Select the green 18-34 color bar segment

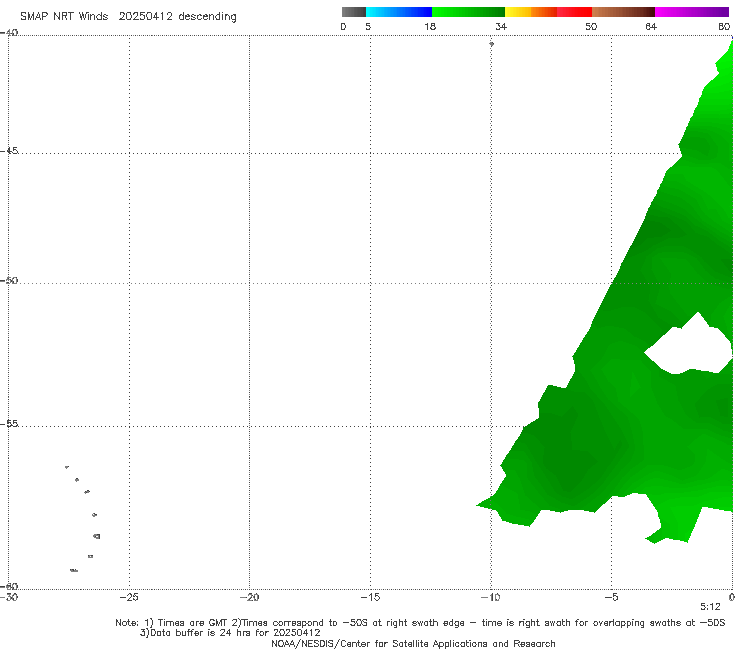tap(468, 12)
